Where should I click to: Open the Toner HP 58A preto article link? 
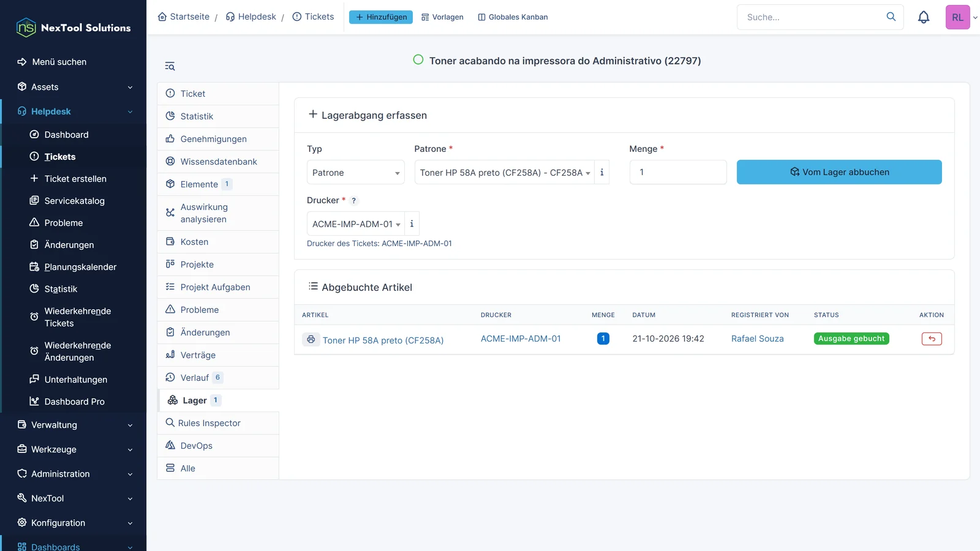[x=383, y=340]
